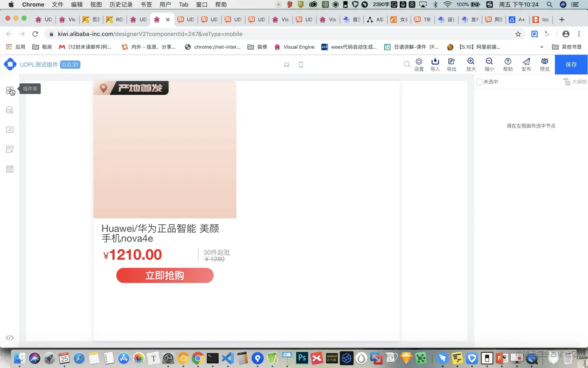
Task: Open the JS panel in left sidebar
Action: coord(10,130)
